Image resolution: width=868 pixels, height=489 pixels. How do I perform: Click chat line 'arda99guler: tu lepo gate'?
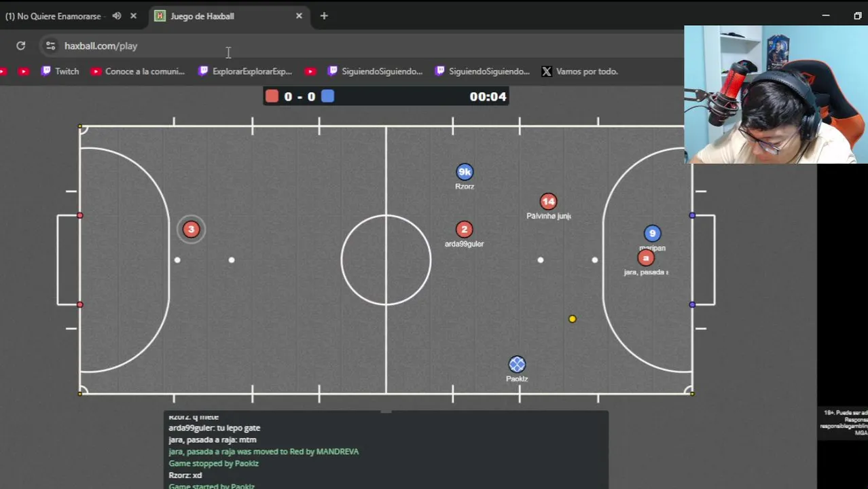[214, 428]
